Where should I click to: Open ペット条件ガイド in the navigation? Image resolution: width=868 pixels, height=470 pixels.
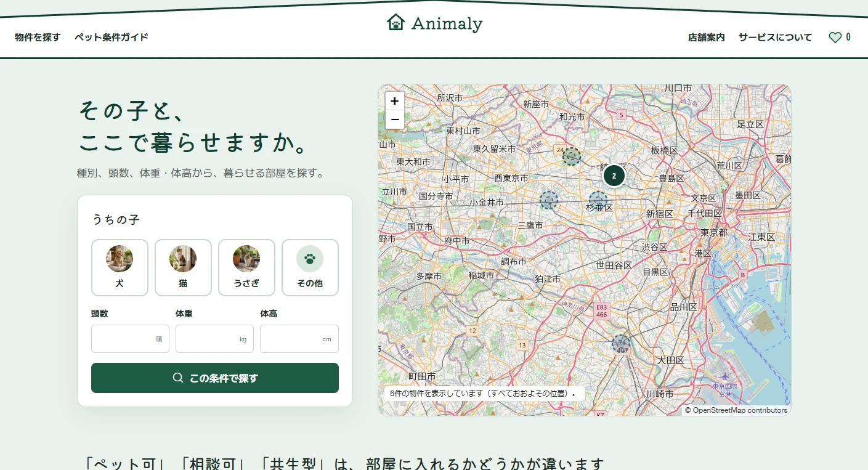(112, 37)
